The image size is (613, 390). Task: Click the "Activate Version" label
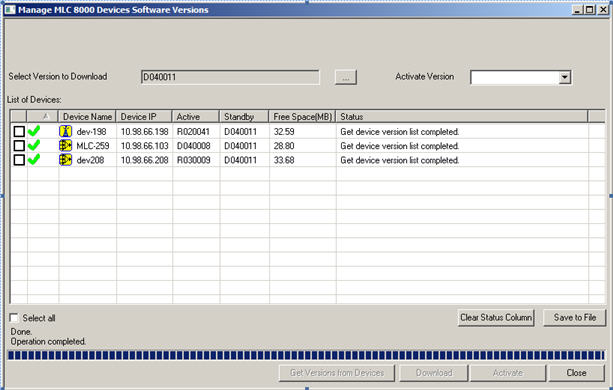pyautogui.click(x=425, y=77)
